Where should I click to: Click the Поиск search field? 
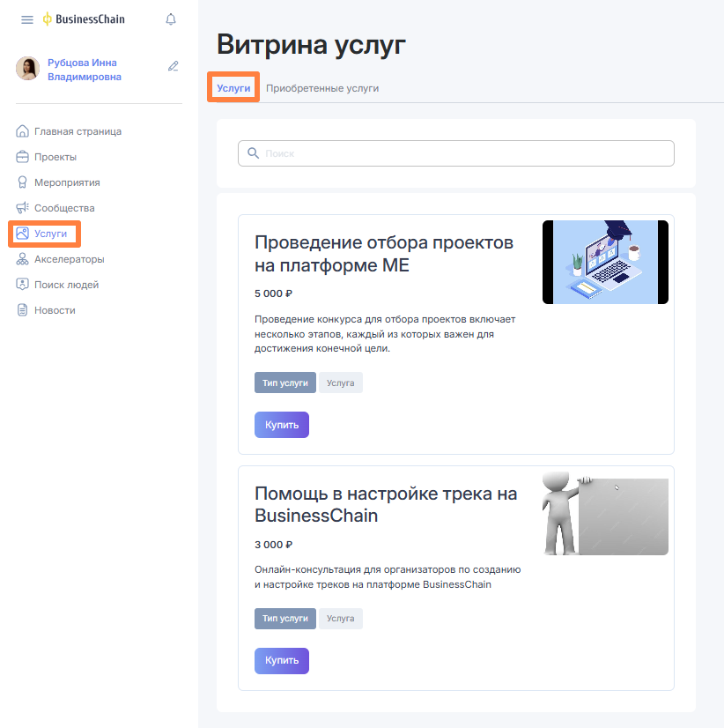458,153
